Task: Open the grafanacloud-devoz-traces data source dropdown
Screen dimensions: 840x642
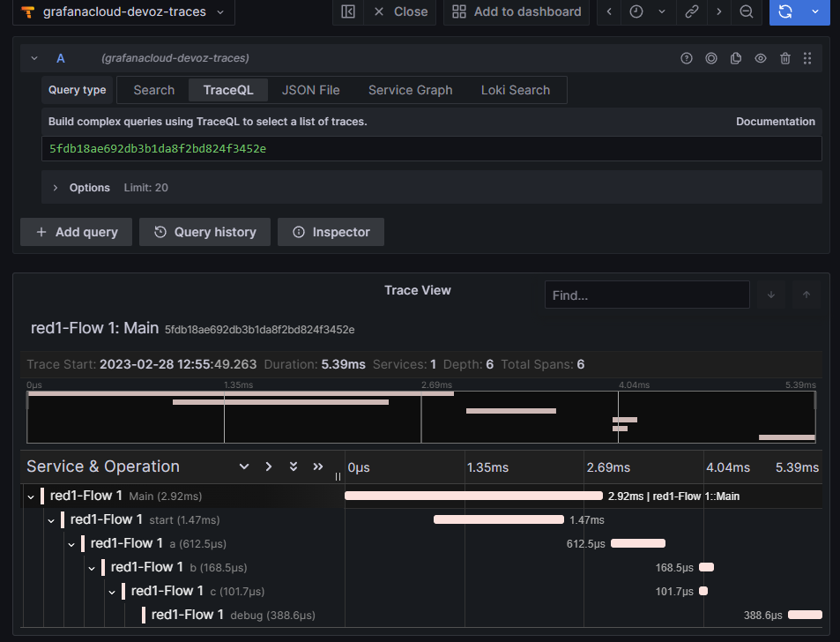Action: pos(124,12)
